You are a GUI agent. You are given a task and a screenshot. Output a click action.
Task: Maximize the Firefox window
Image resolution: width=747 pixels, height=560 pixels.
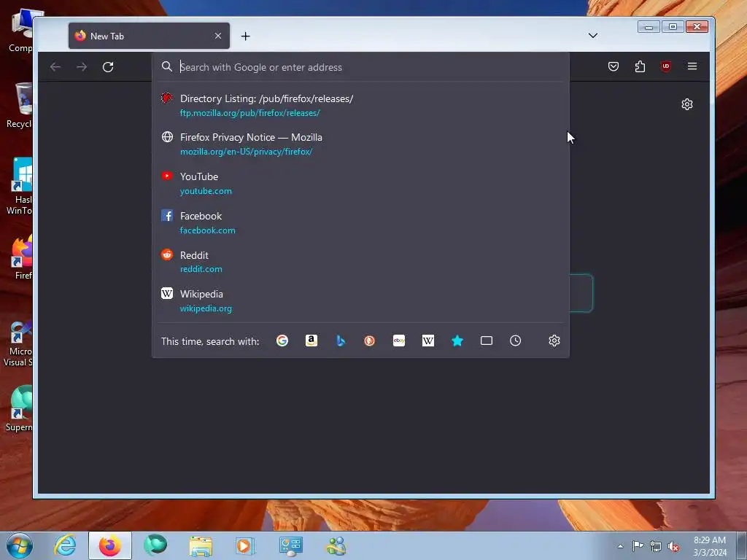pos(673,27)
